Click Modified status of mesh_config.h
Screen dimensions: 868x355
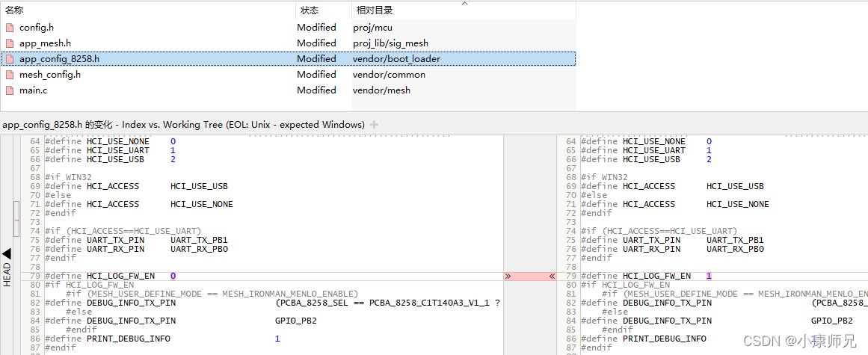[316, 74]
